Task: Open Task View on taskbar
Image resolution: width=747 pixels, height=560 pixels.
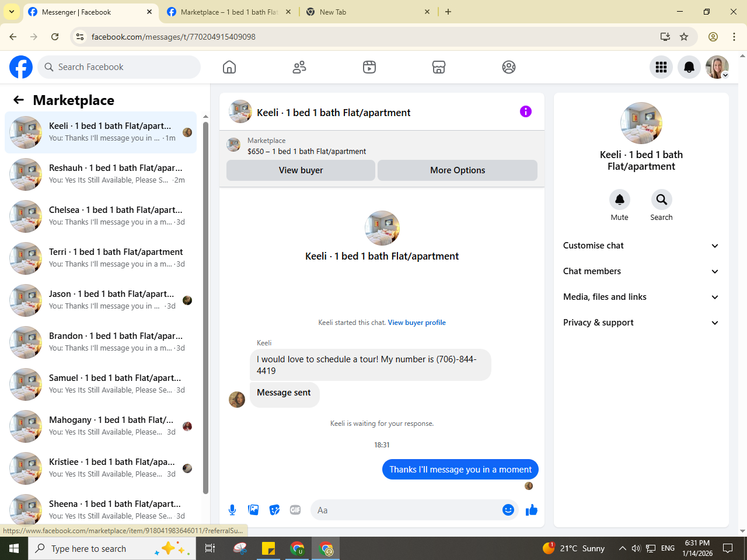Action: (210, 548)
